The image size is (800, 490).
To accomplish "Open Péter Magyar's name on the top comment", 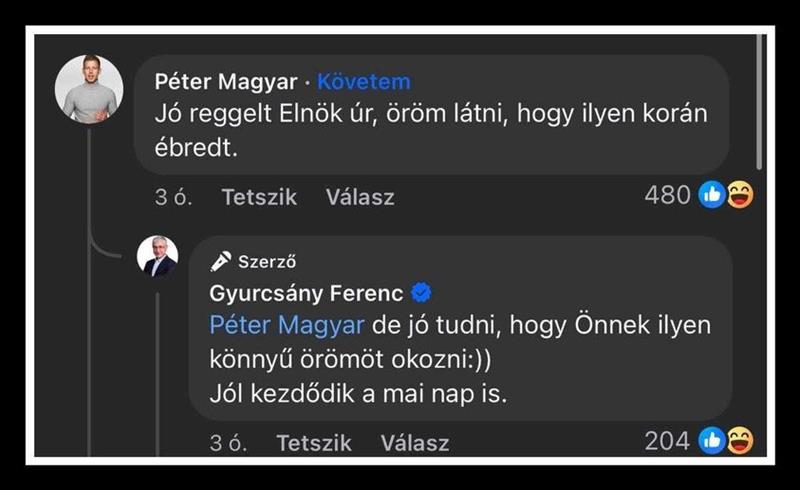I will click(x=224, y=82).
